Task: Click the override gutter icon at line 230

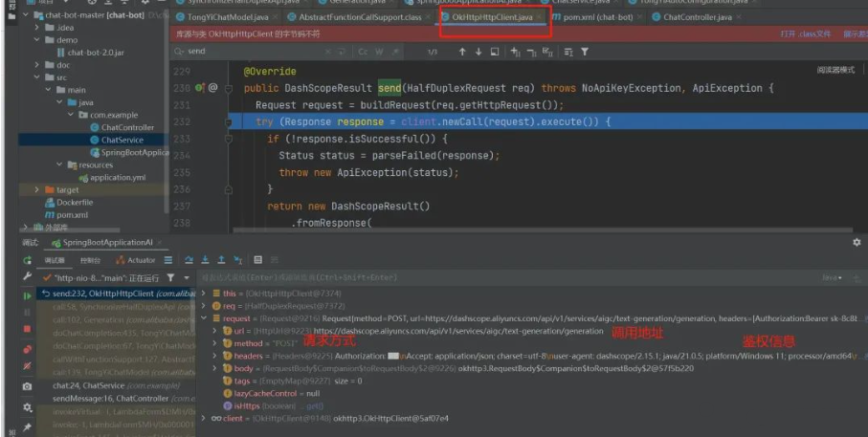Action: [x=200, y=87]
